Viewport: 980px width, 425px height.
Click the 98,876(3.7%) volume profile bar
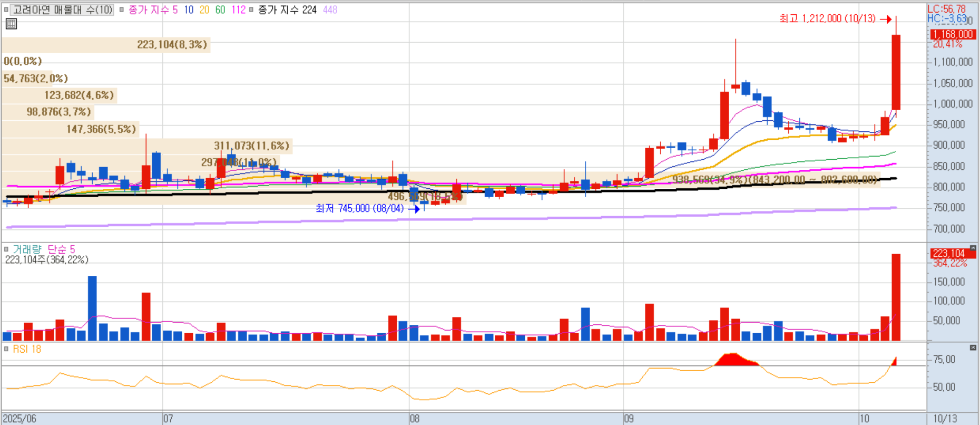click(x=48, y=112)
